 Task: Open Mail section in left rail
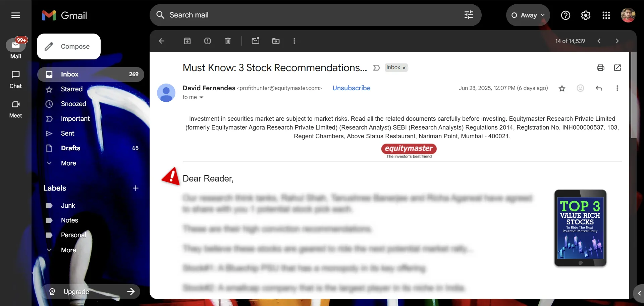point(16,49)
